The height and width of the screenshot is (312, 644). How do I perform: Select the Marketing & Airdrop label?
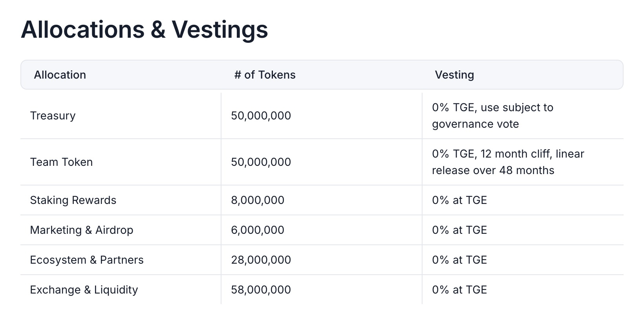pos(81,230)
